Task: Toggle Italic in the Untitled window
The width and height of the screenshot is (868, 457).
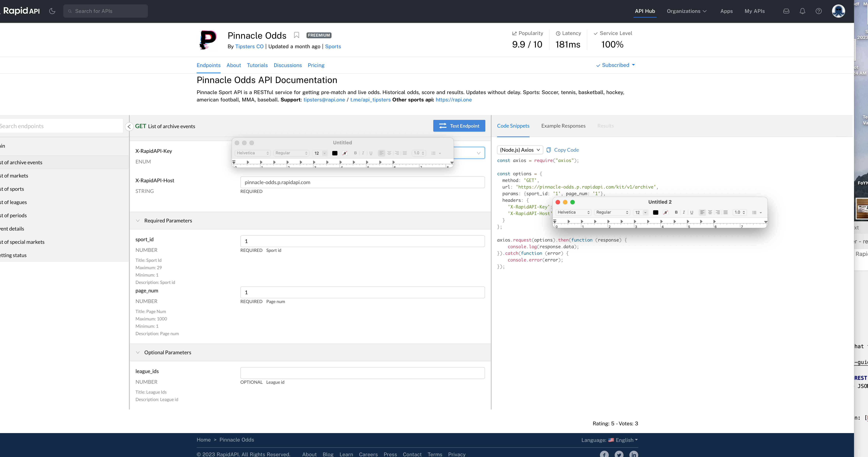Action: tap(363, 153)
